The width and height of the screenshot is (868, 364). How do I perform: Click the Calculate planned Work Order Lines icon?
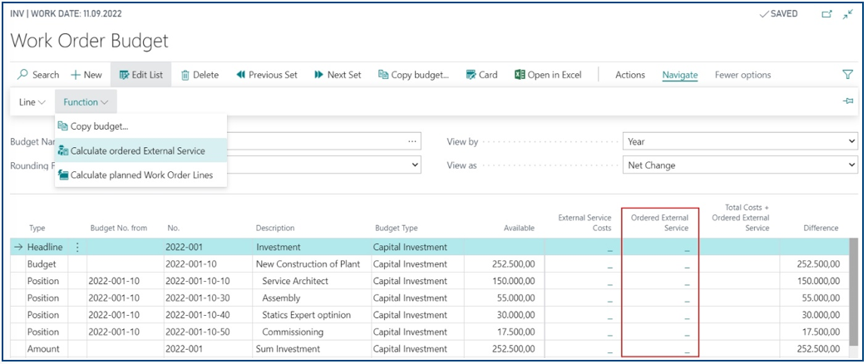(x=62, y=175)
